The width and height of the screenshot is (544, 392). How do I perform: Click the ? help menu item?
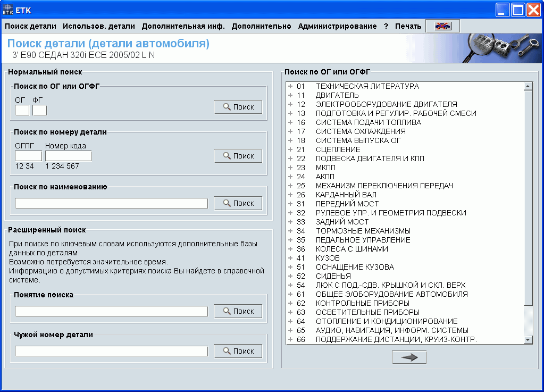tap(386, 26)
